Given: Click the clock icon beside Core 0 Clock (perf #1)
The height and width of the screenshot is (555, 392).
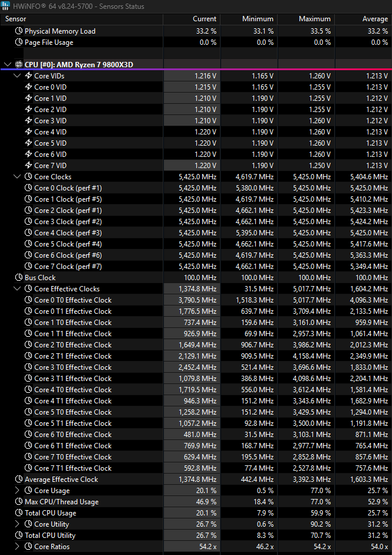Looking at the screenshot, I should [28, 188].
